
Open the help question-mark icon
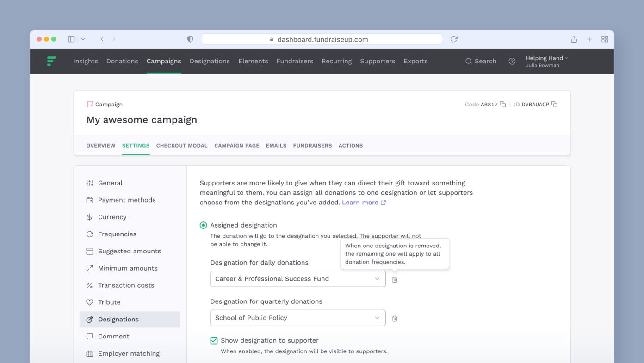click(512, 61)
